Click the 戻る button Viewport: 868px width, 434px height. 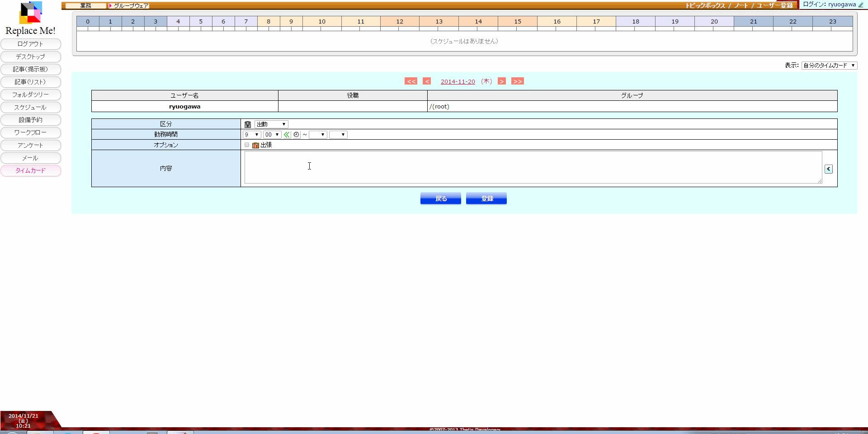coord(441,198)
